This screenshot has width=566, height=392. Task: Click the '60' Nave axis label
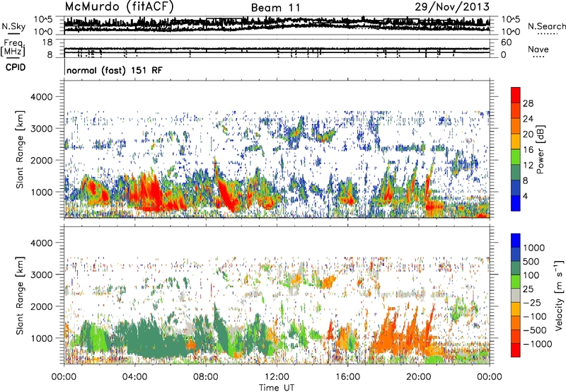tap(506, 42)
